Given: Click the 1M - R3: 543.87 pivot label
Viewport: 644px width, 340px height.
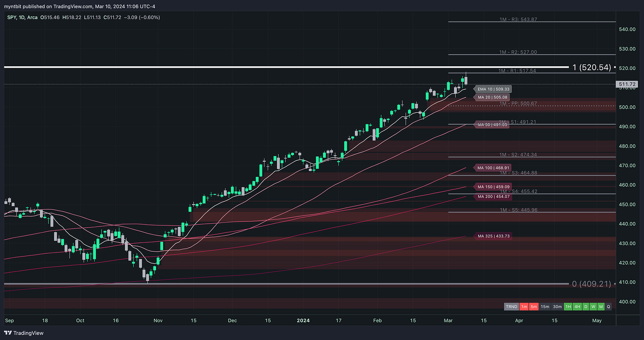Looking at the screenshot, I should coord(518,19).
